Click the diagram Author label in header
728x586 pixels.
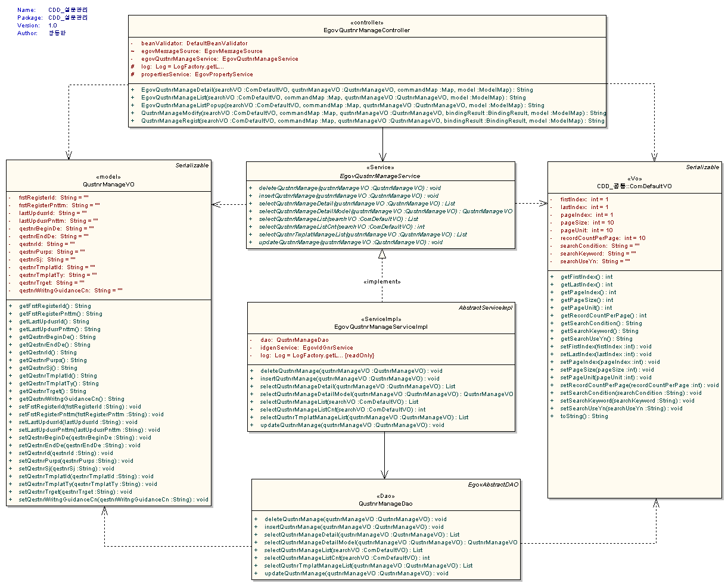[x=26, y=33]
